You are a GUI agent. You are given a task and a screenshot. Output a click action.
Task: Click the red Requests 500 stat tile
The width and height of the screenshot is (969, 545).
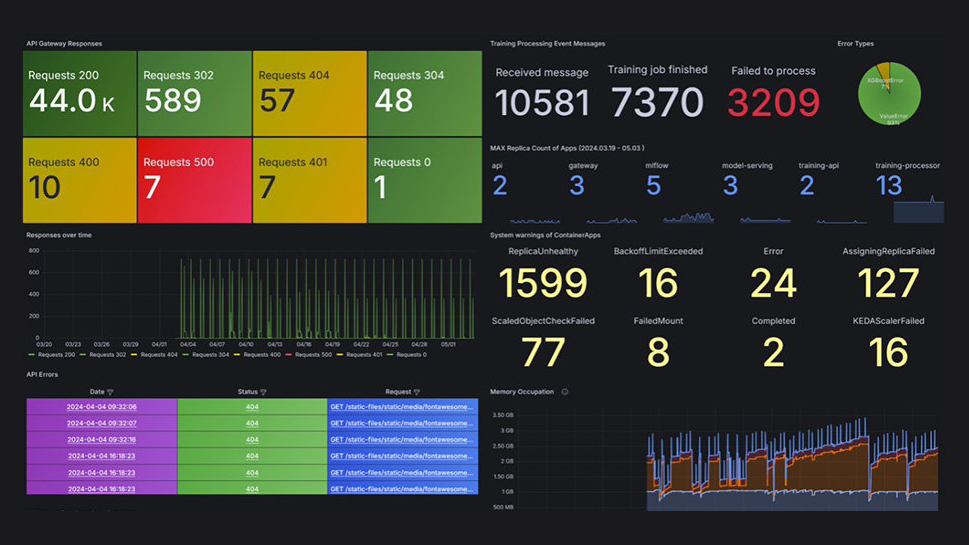(195, 180)
